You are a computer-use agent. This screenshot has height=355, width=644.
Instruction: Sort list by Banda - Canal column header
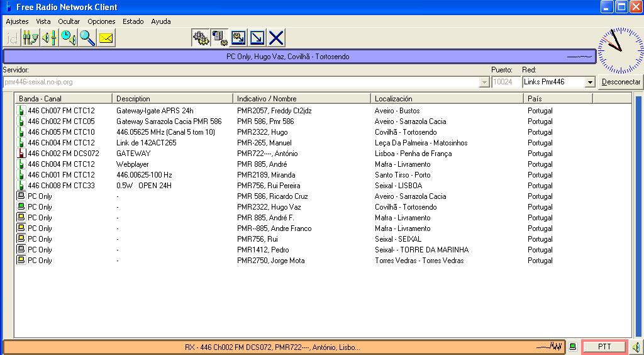click(64, 99)
